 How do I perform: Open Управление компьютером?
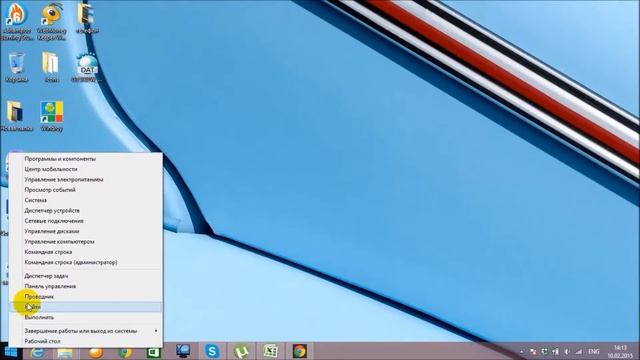point(86,242)
